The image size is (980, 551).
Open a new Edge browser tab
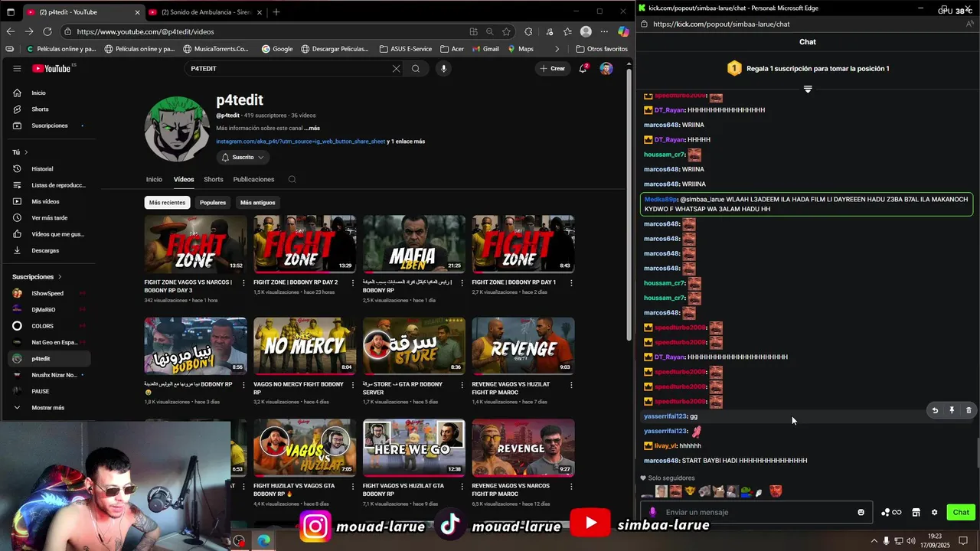pyautogui.click(x=276, y=12)
